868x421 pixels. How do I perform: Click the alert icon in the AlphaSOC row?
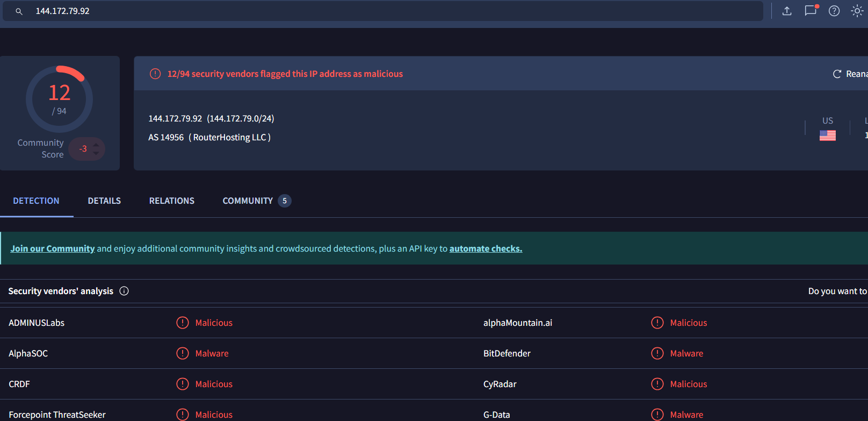(x=183, y=353)
